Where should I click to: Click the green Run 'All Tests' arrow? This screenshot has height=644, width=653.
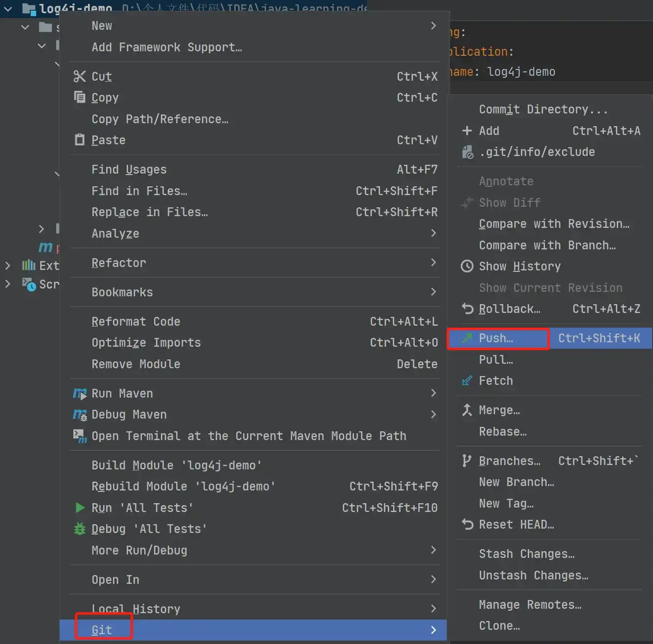(80, 508)
